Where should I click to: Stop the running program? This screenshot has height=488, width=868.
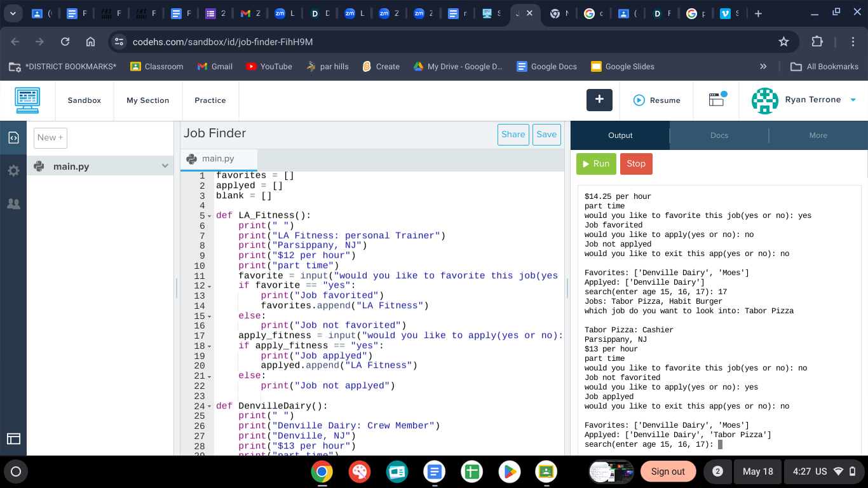pyautogui.click(x=636, y=163)
